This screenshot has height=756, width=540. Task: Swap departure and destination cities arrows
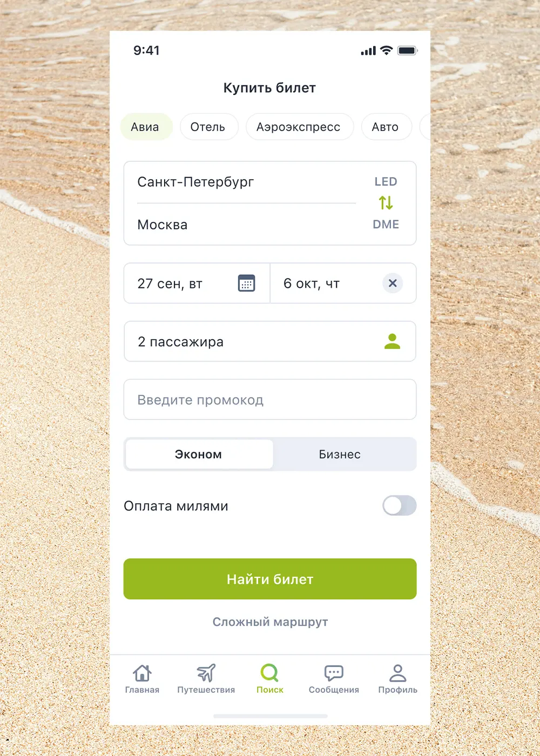[386, 203]
